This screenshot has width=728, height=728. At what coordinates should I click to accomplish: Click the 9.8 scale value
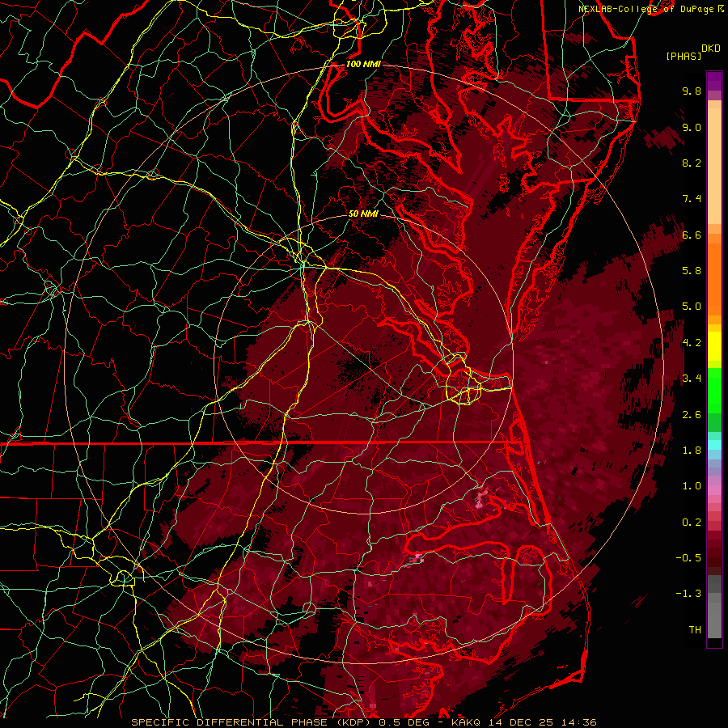[692, 91]
